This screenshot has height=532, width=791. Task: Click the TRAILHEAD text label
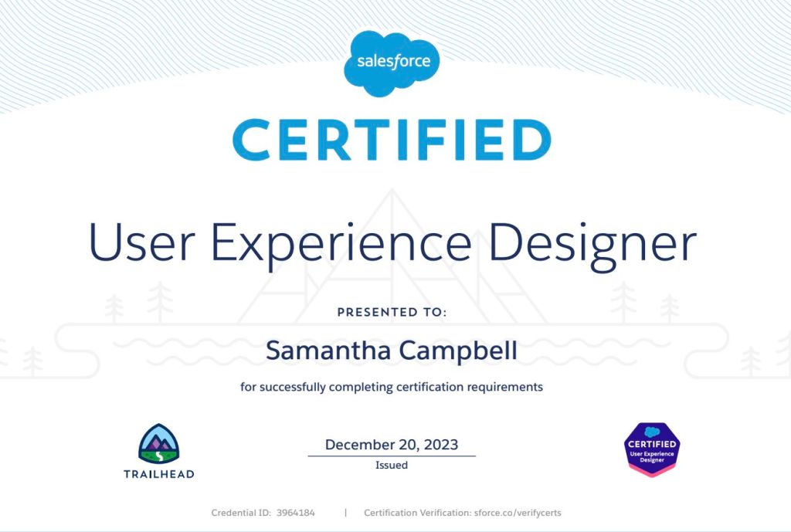tap(158, 473)
